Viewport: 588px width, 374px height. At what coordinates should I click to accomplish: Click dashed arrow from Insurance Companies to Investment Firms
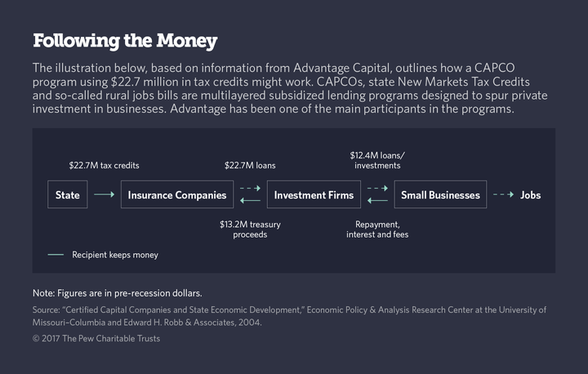click(250, 189)
